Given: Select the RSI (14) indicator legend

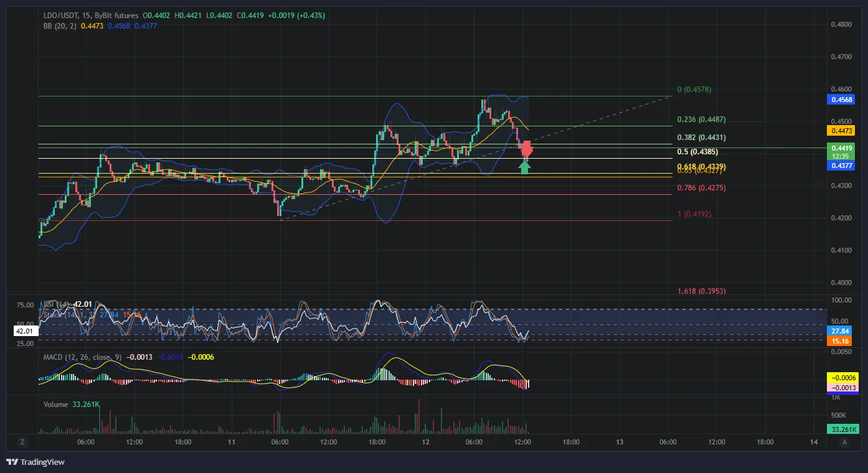Looking at the screenshot, I should pos(56,304).
